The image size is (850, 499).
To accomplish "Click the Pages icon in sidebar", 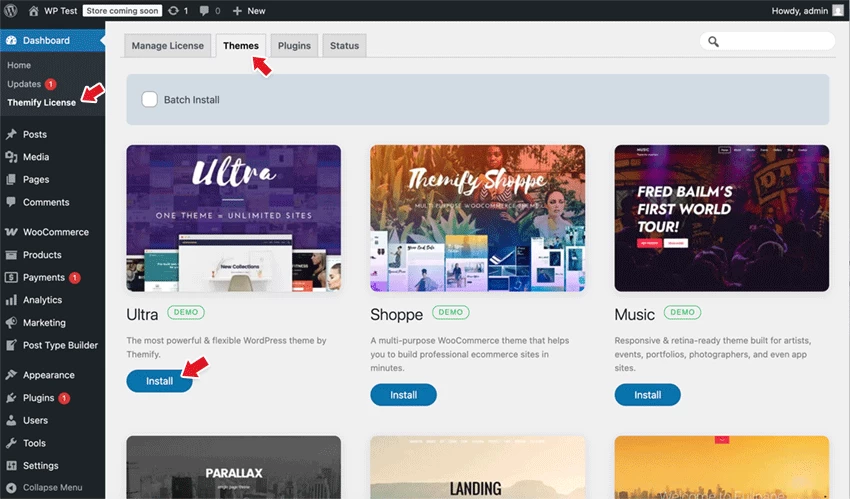I will [11, 179].
